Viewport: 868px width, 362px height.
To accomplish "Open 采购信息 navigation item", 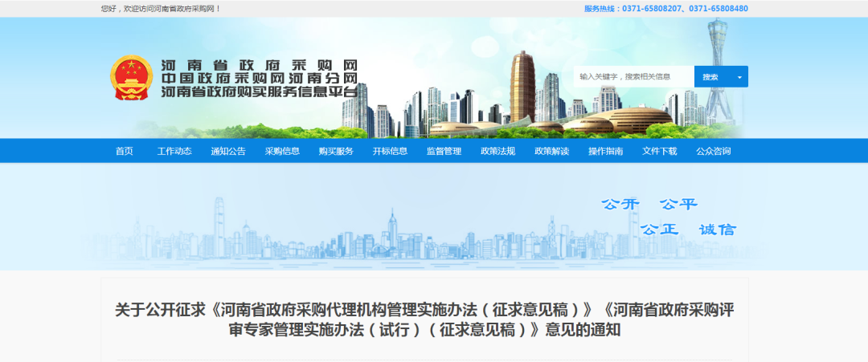I will point(282,151).
